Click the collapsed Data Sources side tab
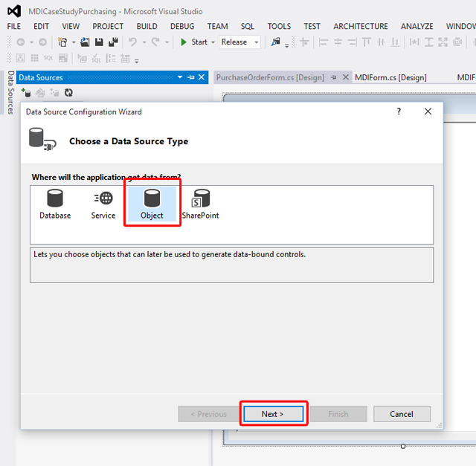Image resolution: width=476 pixels, height=466 pixels. click(x=11, y=93)
